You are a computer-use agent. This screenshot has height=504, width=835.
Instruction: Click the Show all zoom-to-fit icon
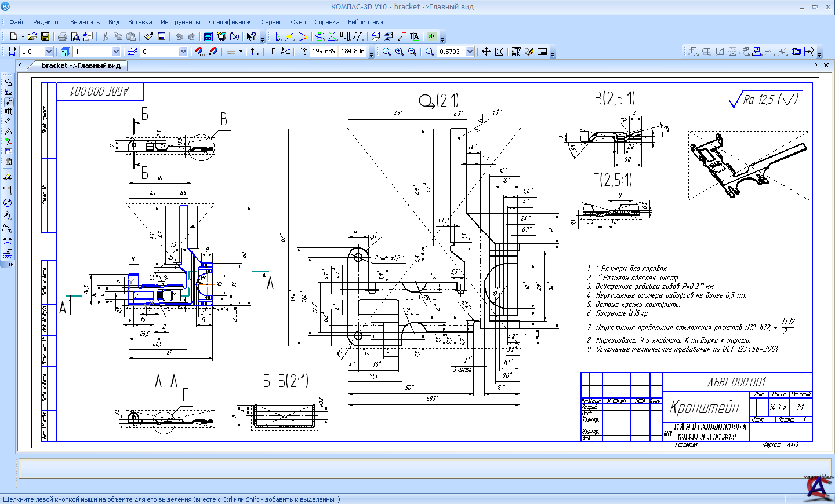499,52
